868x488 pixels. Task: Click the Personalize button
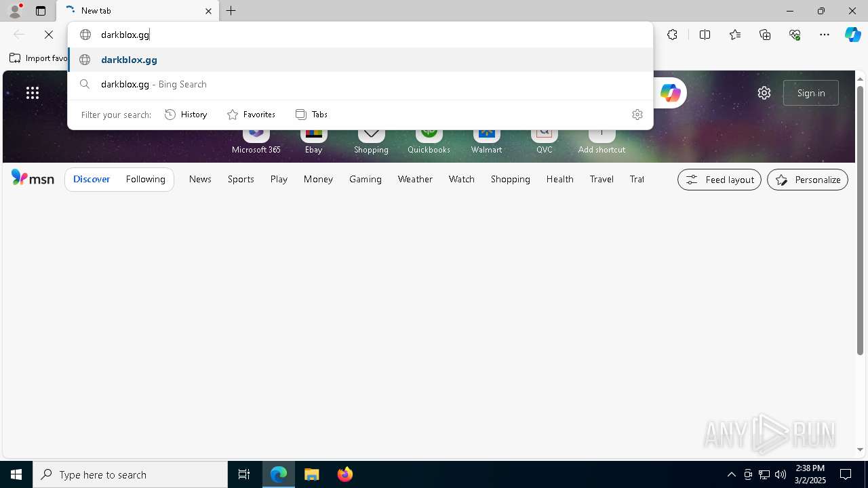pyautogui.click(x=808, y=180)
